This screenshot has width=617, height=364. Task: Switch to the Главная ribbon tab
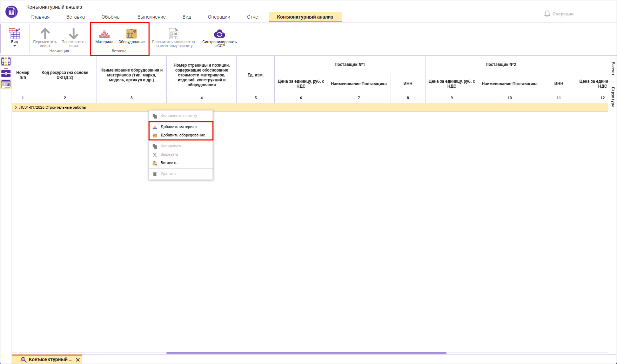(40, 17)
